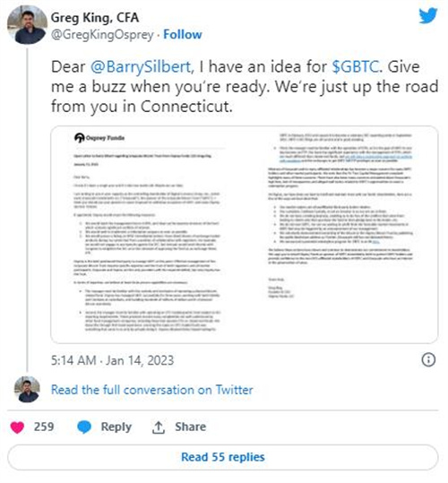The image size is (448, 483).
Task: Open the @BarrySilbert mention
Action: [x=142, y=67]
